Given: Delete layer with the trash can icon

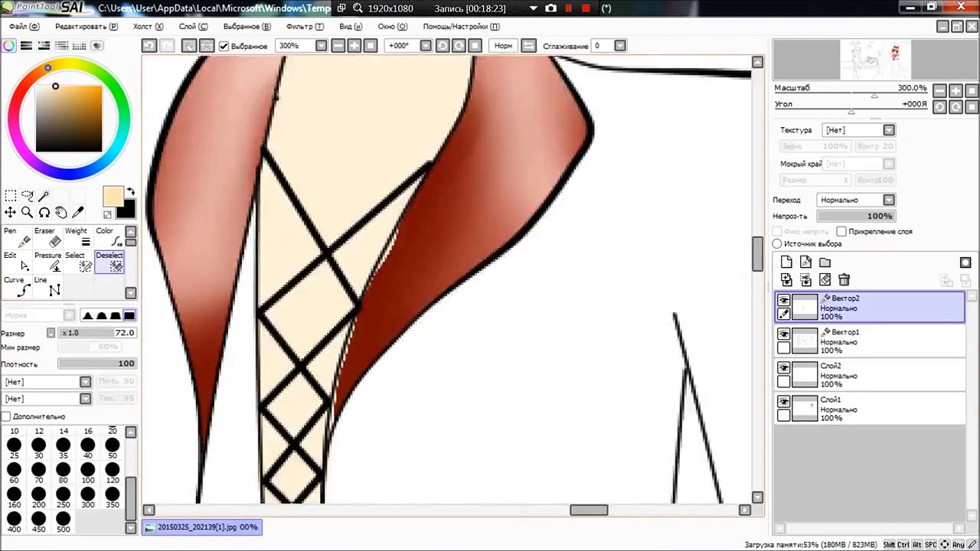Looking at the screenshot, I should click(844, 280).
